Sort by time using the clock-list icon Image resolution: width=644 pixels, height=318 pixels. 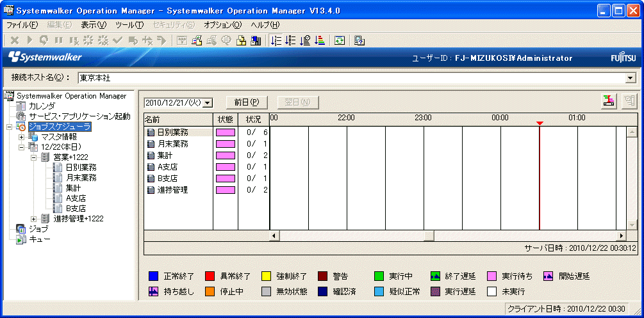[305, 40]
